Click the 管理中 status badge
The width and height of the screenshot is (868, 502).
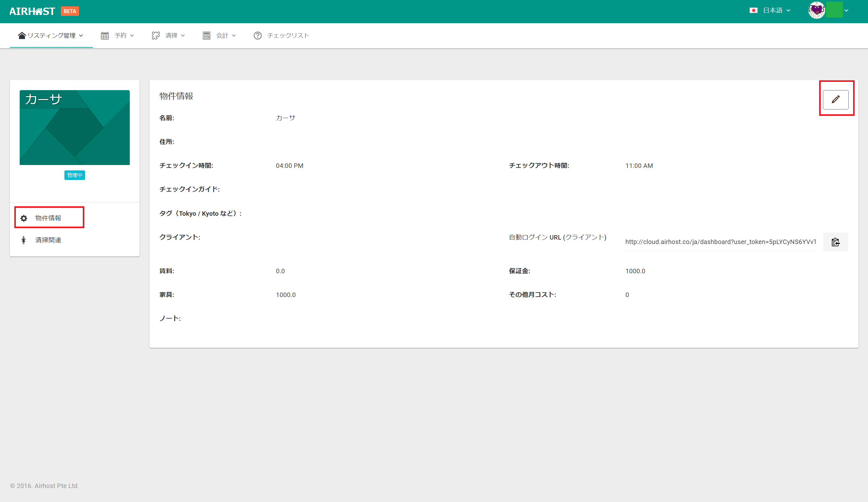(x=75, y=175)
